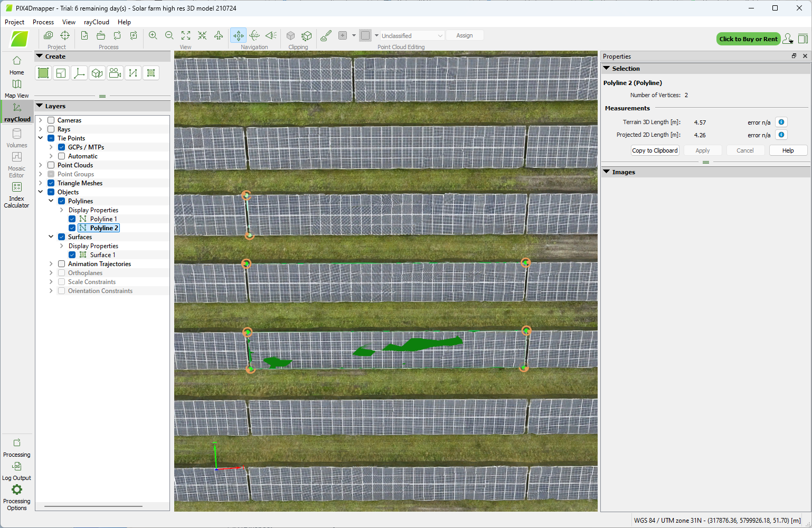Open the Mosaic Editor sidebar view
This screenshot has height=528, width=812.
point(16,164)
